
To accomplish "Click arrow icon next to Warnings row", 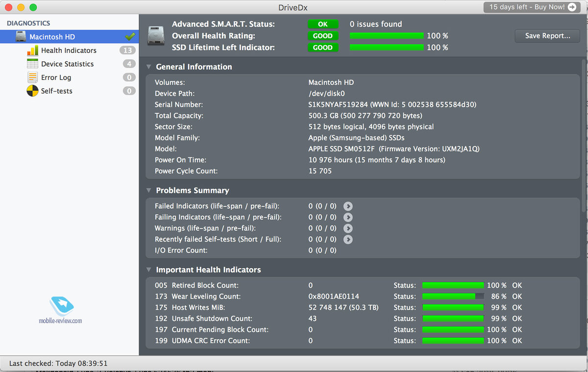I will click(348, 228).
